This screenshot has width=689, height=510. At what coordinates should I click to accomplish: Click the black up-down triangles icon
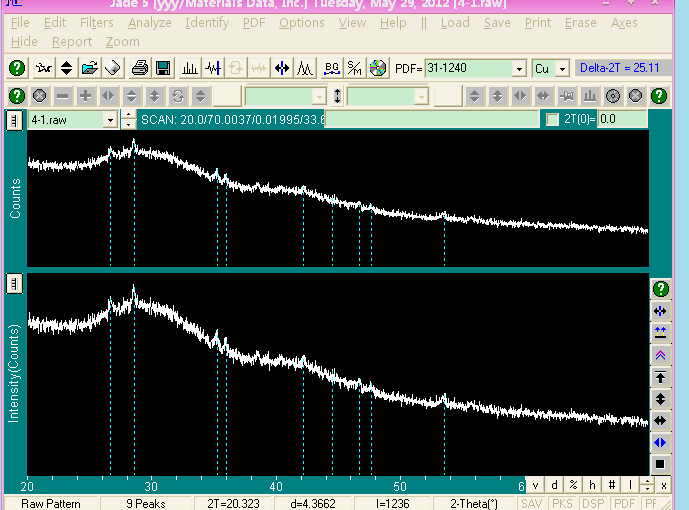[x=66, y=68]
